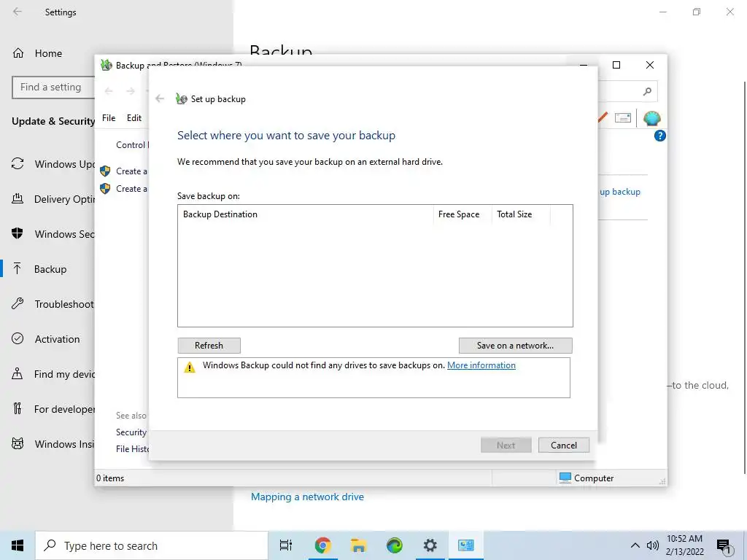Open Windows Update in Settings sidebar
747x560 pixels.
53,164
